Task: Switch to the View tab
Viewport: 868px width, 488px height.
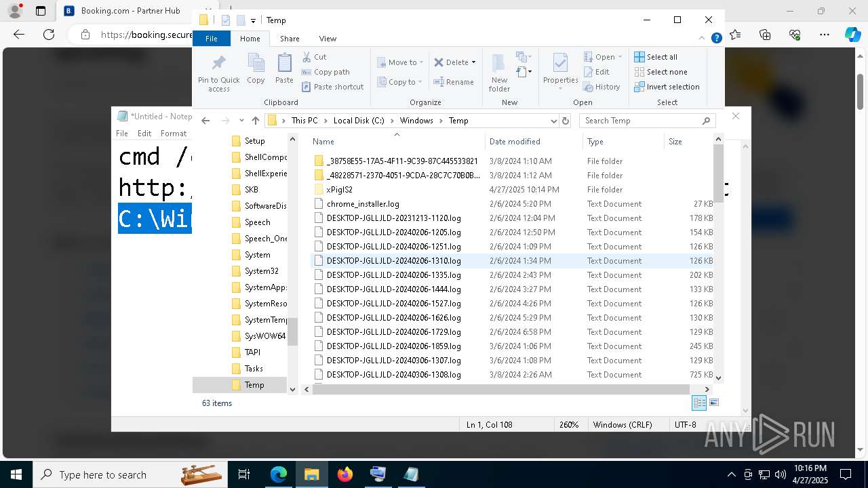Action: point(328,39)
